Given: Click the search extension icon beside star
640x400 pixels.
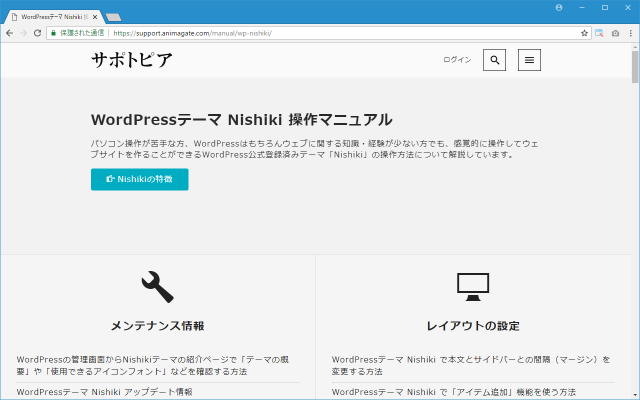Looking at the screenshot, I should point(599,33).
